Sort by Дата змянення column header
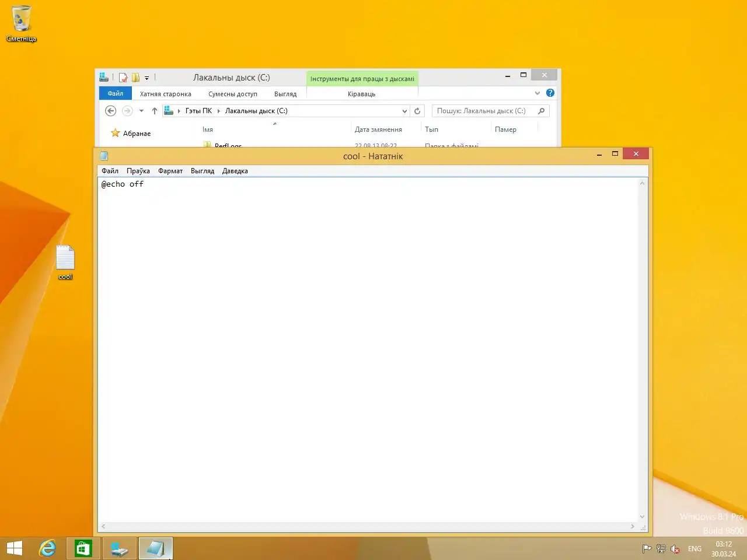 click(x=378, y=129)
